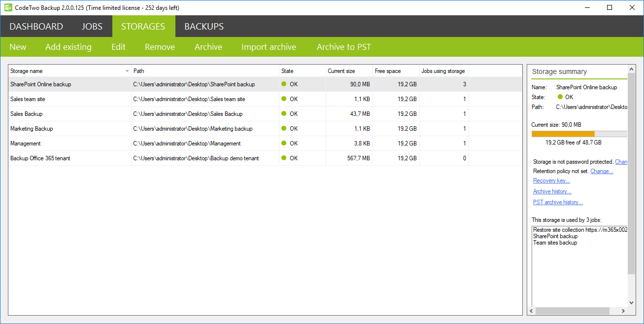Select the SharePoint Online backup storage row

[x=265, y=84]
